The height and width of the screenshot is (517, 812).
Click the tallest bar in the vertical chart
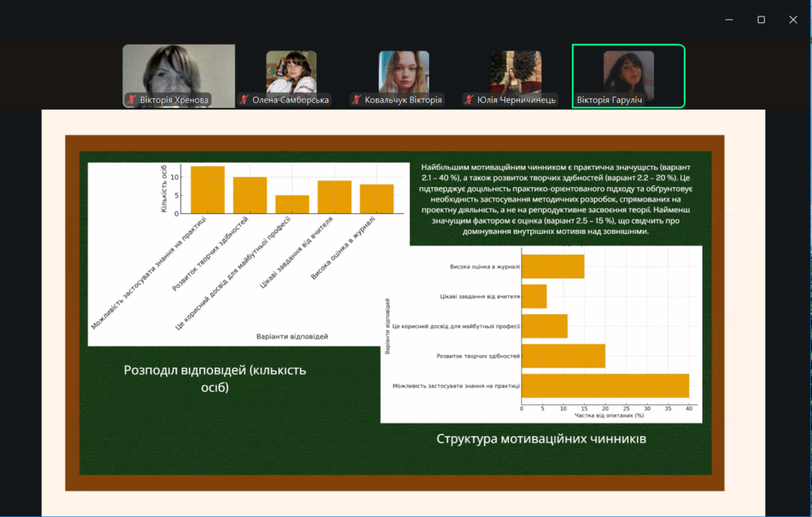[208, 190]
